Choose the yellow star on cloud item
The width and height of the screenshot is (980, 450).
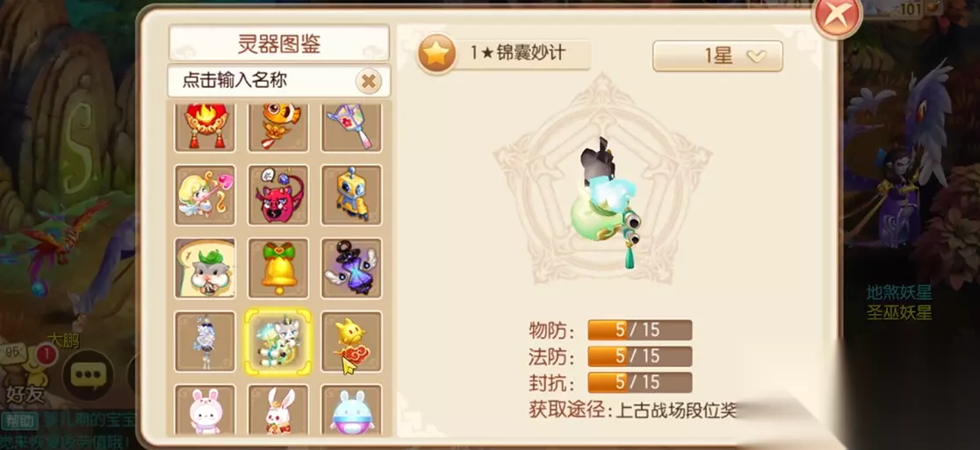tap(352, 342)
